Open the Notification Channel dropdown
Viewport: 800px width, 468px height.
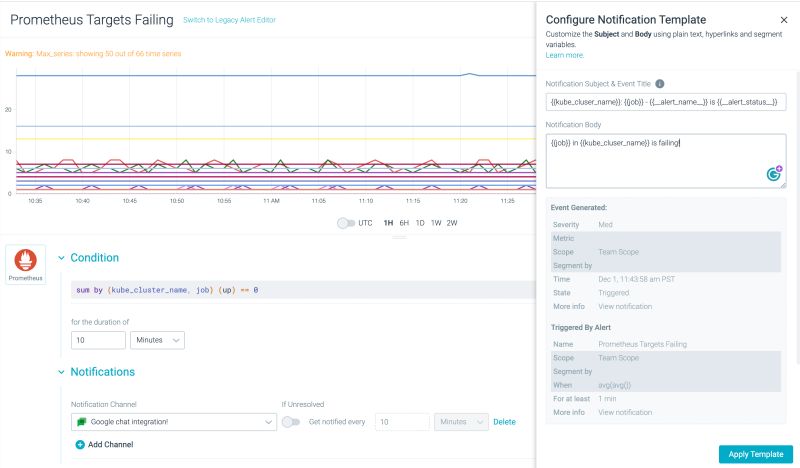pyautogui.click(x=173, y=422)
